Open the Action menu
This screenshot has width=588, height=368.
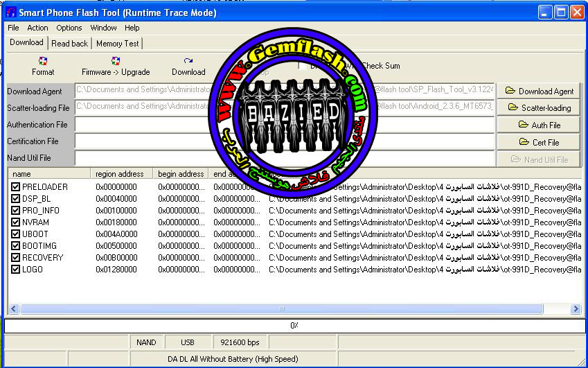pos(37,28)
